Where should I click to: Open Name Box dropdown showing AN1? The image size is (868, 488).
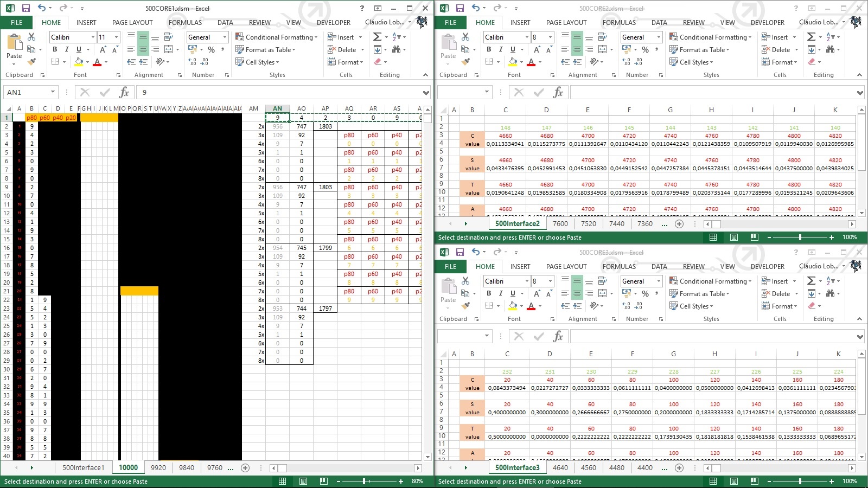(53, 92)
